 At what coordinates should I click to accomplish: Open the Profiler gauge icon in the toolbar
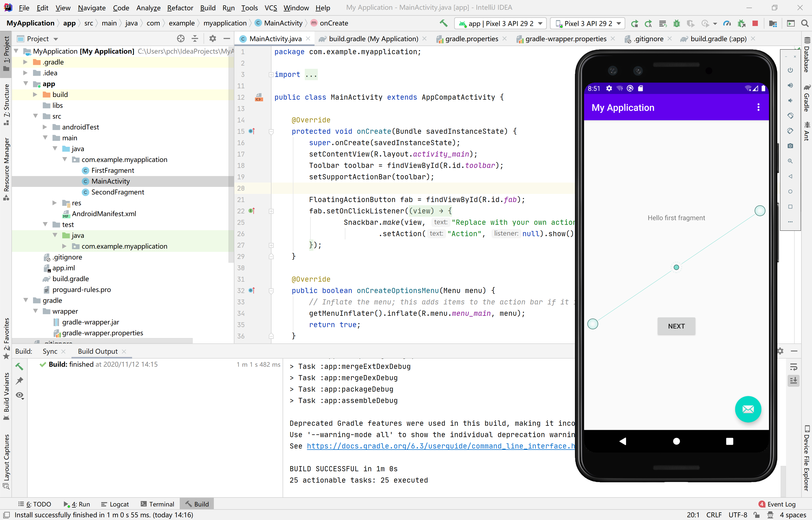point(727,23)
